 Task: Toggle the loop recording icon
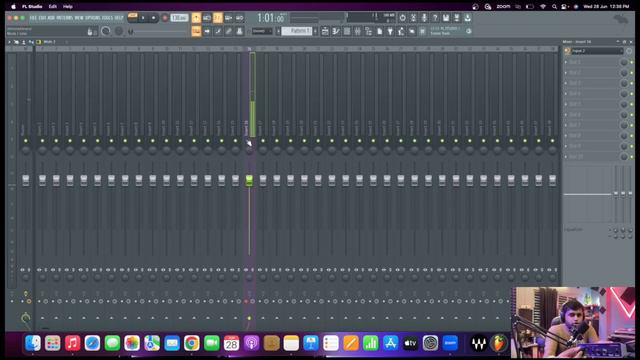[239, 18]
